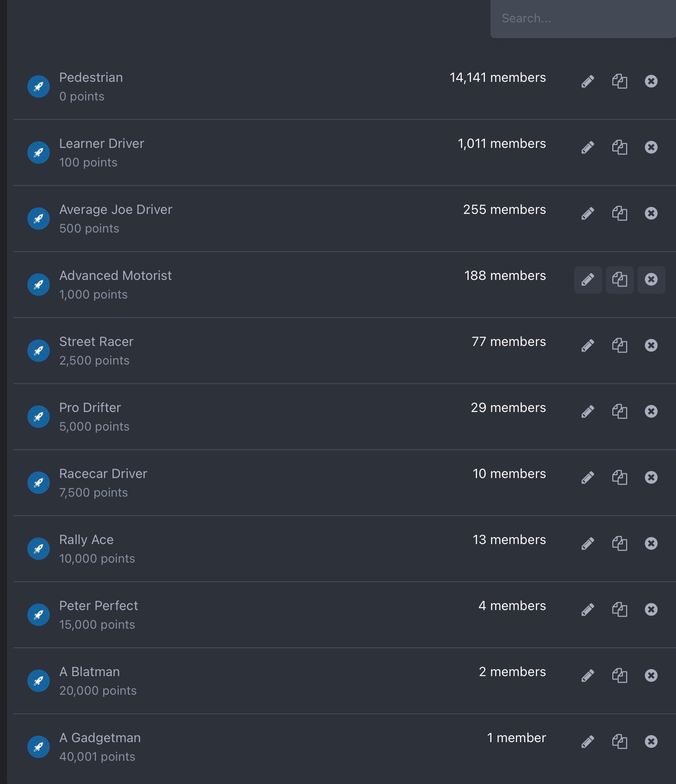
Task: Click the Pedestrian rocket badge icon
Action: (39, 87)
